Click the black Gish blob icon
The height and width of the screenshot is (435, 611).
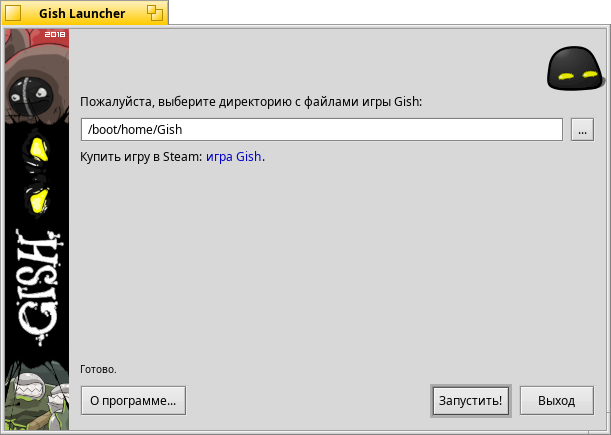coord(576,69)
